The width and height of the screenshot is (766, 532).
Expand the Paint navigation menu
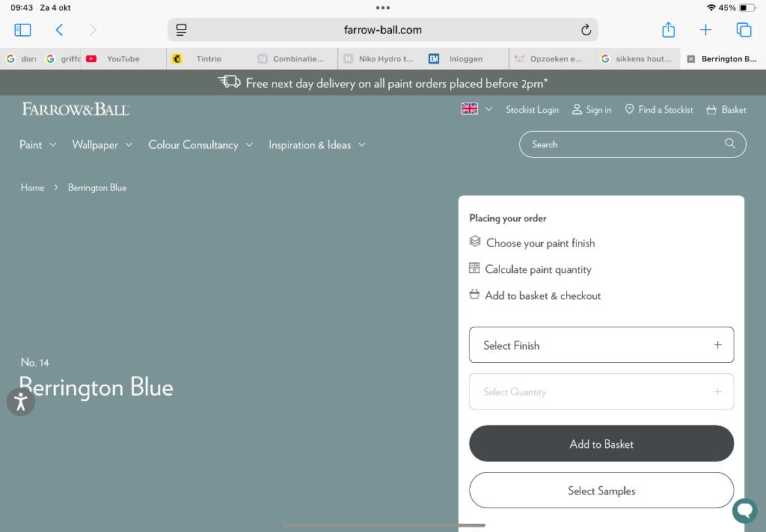point(37,144)
